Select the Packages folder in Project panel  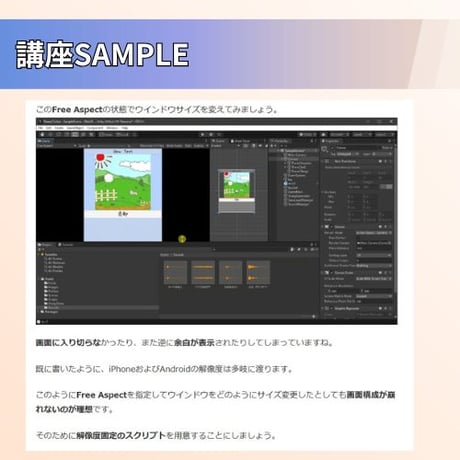(x=49, y=312)
